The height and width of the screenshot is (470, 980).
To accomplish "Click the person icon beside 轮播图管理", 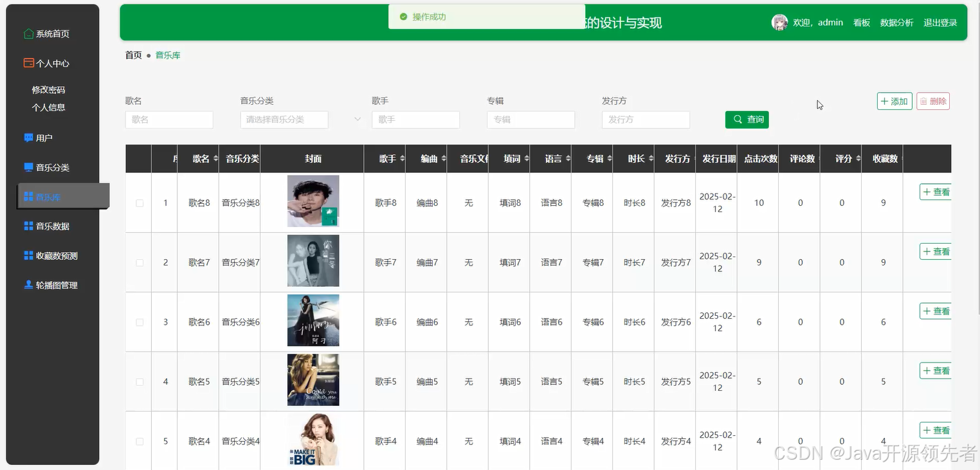I will point(28,285).
